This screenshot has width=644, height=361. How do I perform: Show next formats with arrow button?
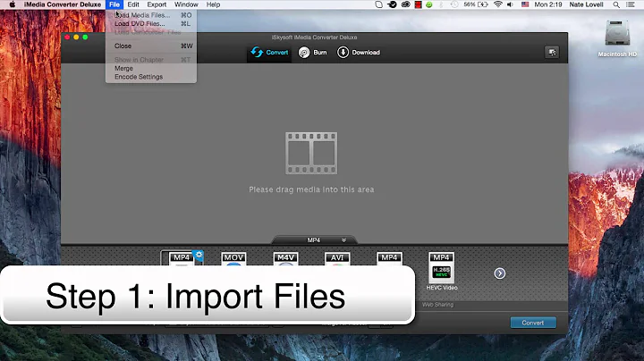[x=499, y=273]
